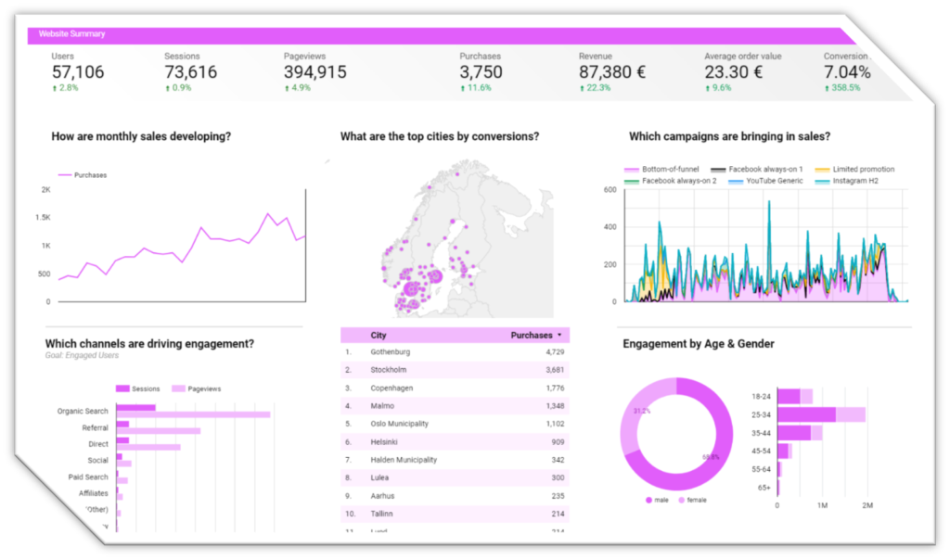The image size is (950, 560).
Task: Click the Aarhus table row
Action: (455, 496)
